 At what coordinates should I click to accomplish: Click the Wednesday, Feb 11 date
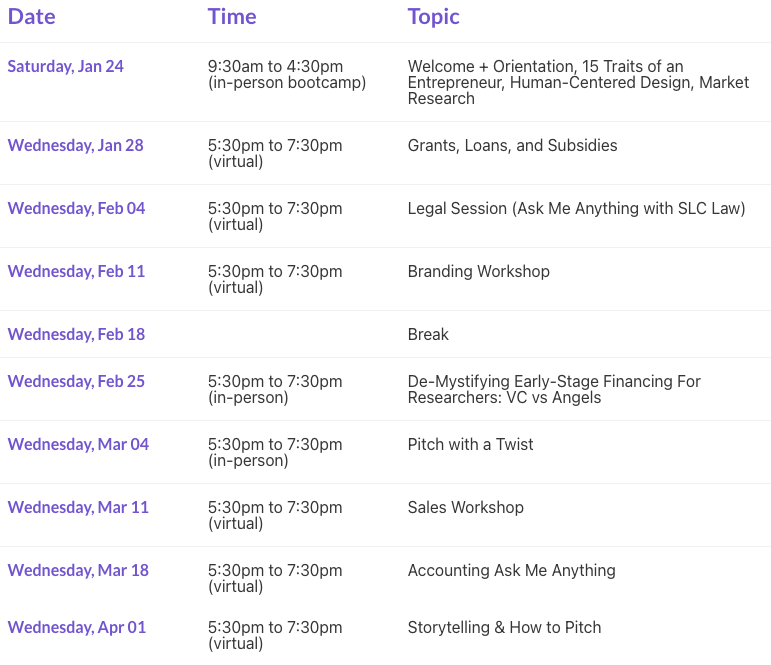pyautogui.click(x=76, y=272)
